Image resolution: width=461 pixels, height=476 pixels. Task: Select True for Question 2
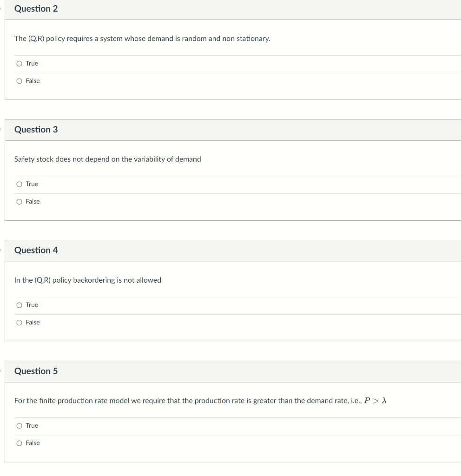pos(19,64)
